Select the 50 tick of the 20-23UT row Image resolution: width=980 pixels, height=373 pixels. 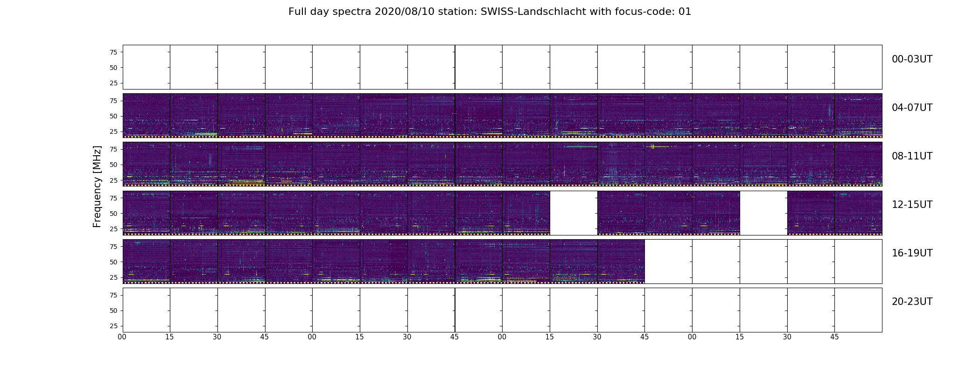coord(113,311)
